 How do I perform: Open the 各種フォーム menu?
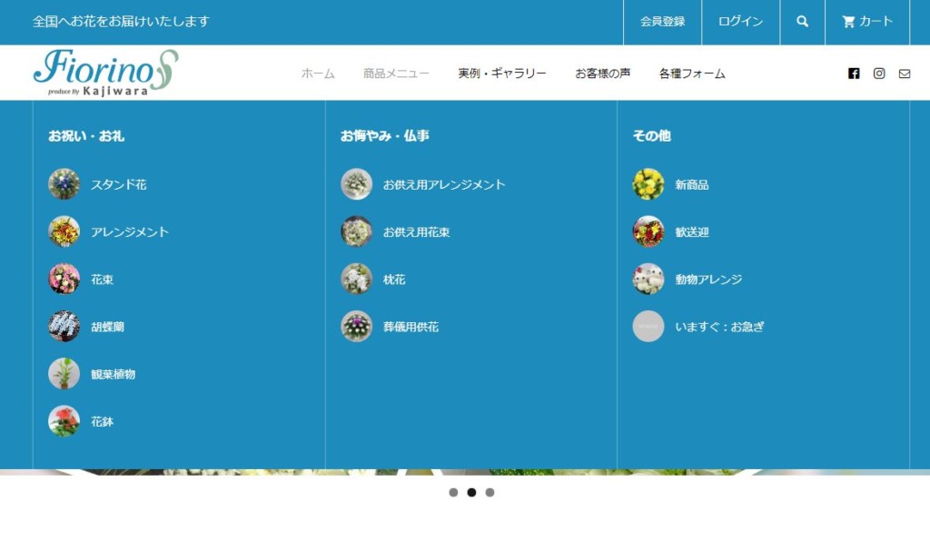(692, 74)
